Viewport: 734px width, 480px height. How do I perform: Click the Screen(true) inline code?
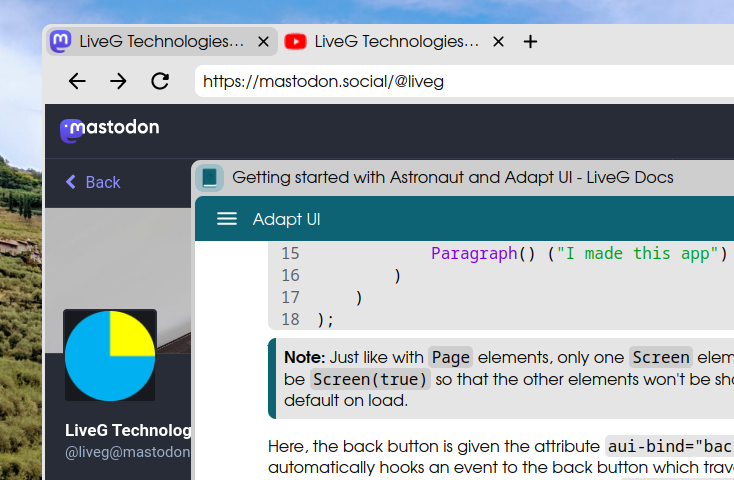click(x=369, y=379)
